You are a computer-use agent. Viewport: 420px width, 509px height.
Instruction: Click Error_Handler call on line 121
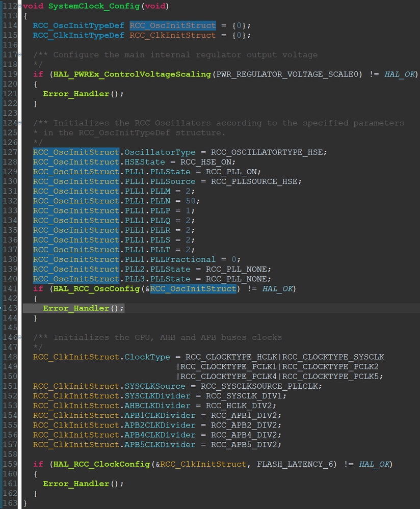(x=76, y=94)
